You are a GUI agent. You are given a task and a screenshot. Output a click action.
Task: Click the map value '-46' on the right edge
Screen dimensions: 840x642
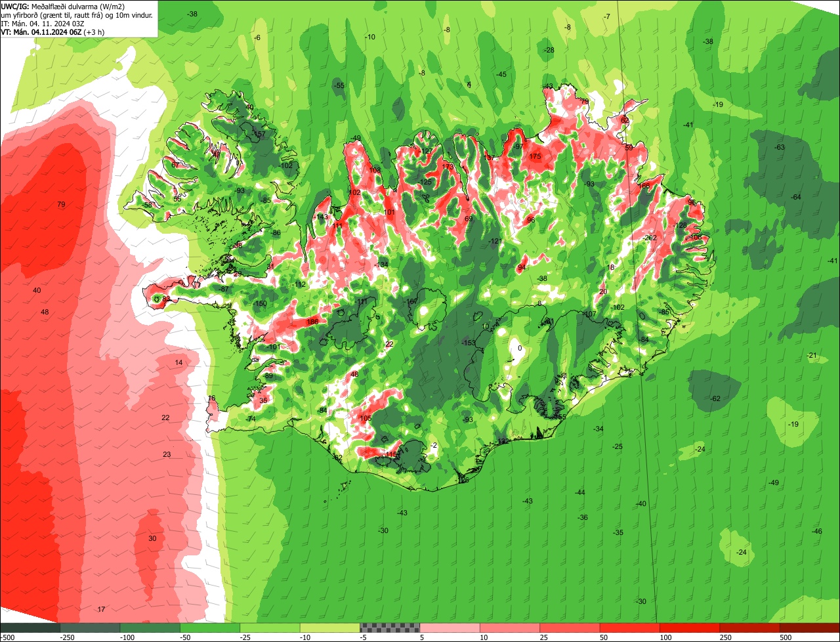[x=816, y=531]
